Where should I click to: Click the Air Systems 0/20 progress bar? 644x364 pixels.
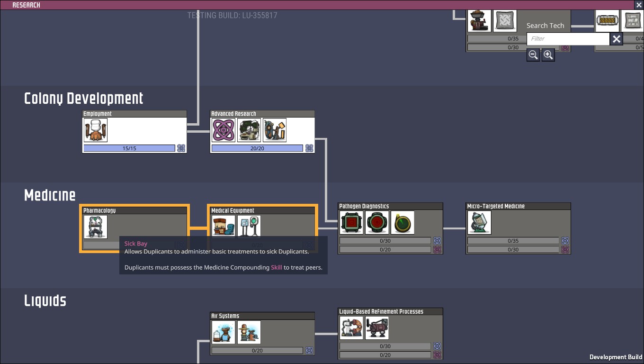point(257,351)
